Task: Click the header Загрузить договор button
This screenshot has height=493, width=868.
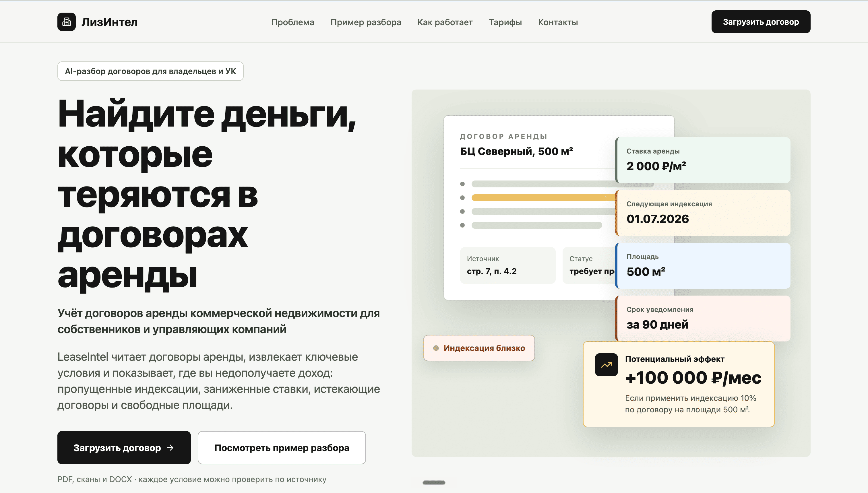Action: 761,22
